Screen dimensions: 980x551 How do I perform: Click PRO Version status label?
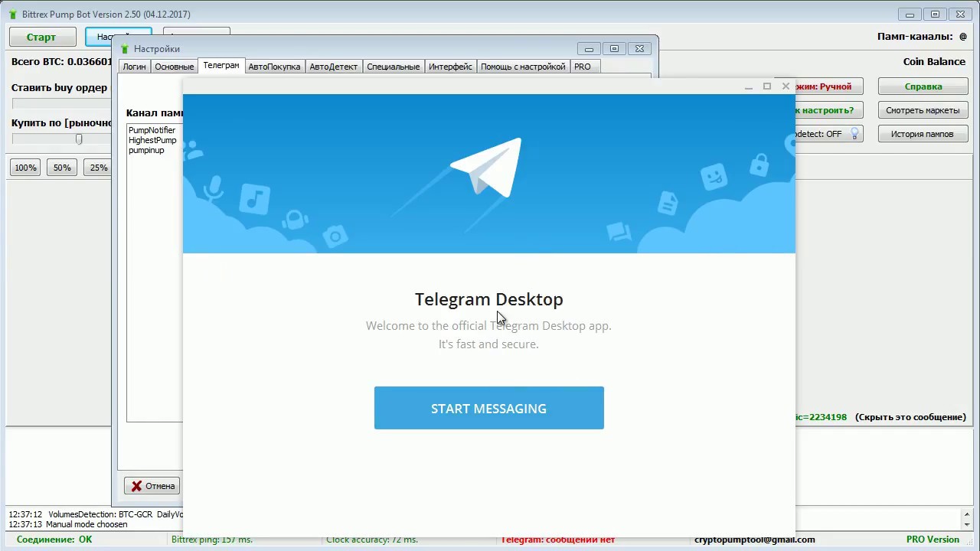tap(933, 540)
